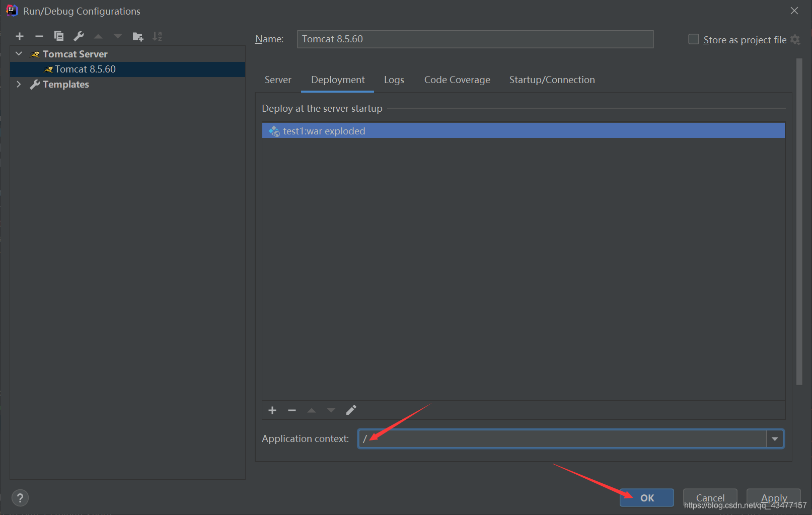Click the IntelliJ logo in title bar

tap(12, 11)
